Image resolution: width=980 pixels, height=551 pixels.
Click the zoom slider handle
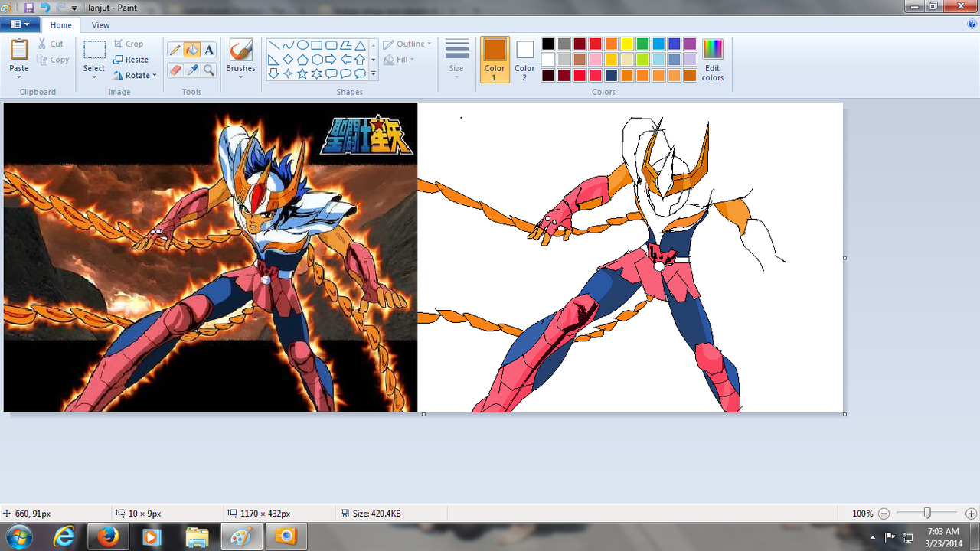[x=927, y=514]
